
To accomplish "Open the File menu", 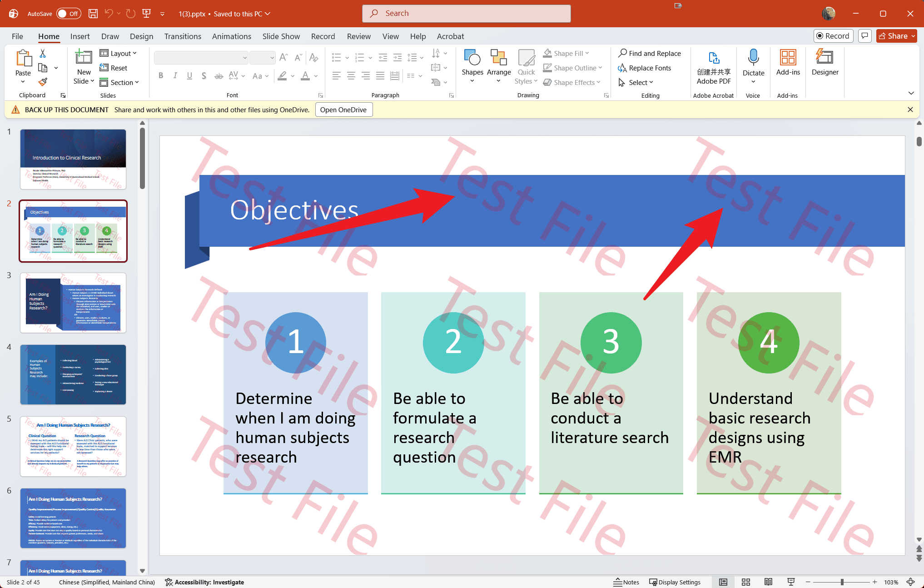I will click(17, 36).
